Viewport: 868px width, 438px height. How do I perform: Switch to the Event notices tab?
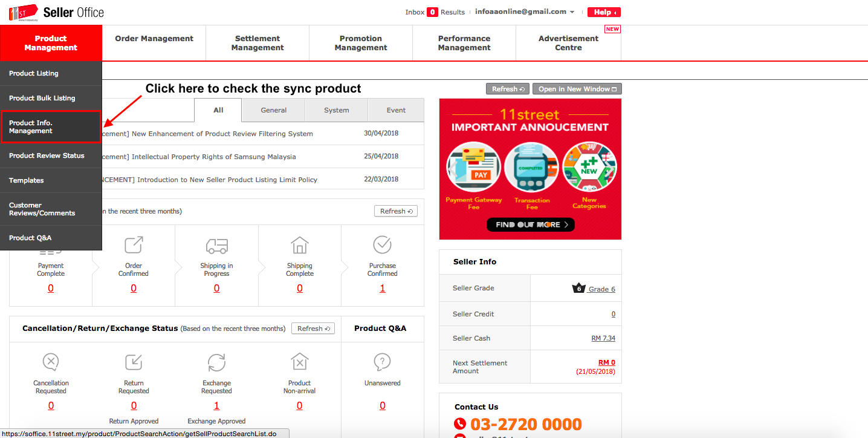(x=396, y=110)
